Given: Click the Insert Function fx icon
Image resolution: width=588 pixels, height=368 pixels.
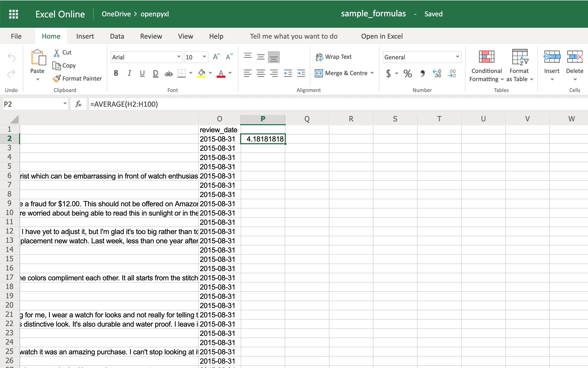Looking at the screenshot, I should point(78,104).
